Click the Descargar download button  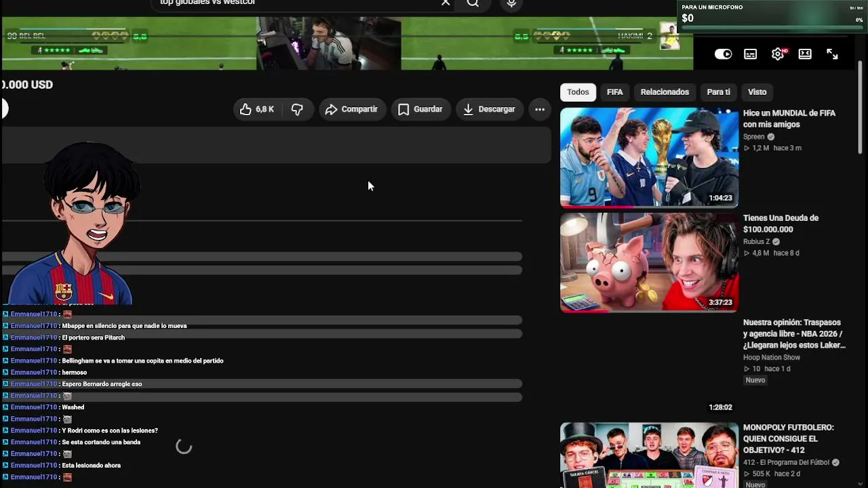click(490, 109)
